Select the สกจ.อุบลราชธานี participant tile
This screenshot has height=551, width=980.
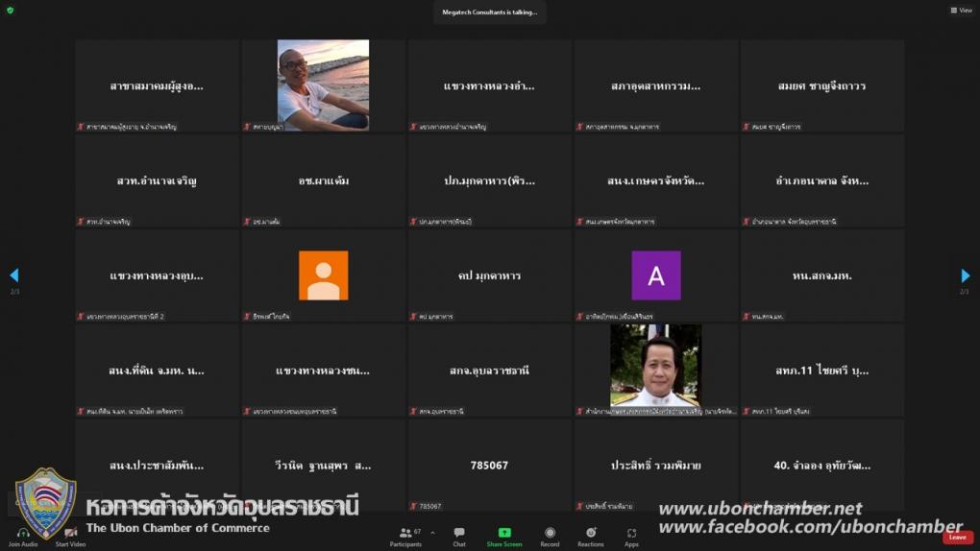(489, 371)
